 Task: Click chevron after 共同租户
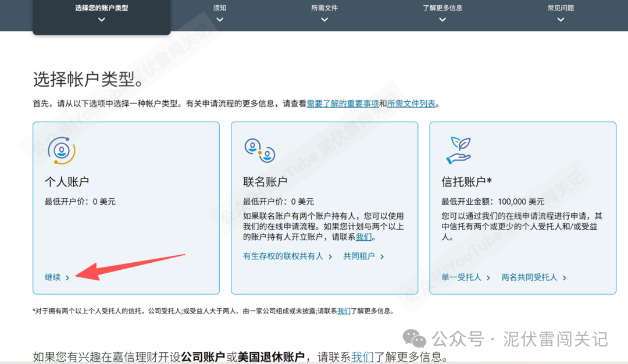pyautogui.click(x=381, y=256)
